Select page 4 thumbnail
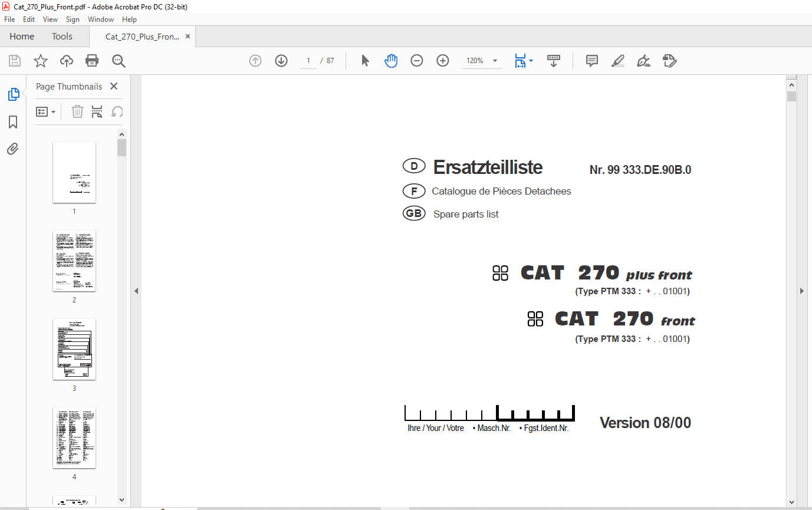 (x=74, y=437)
